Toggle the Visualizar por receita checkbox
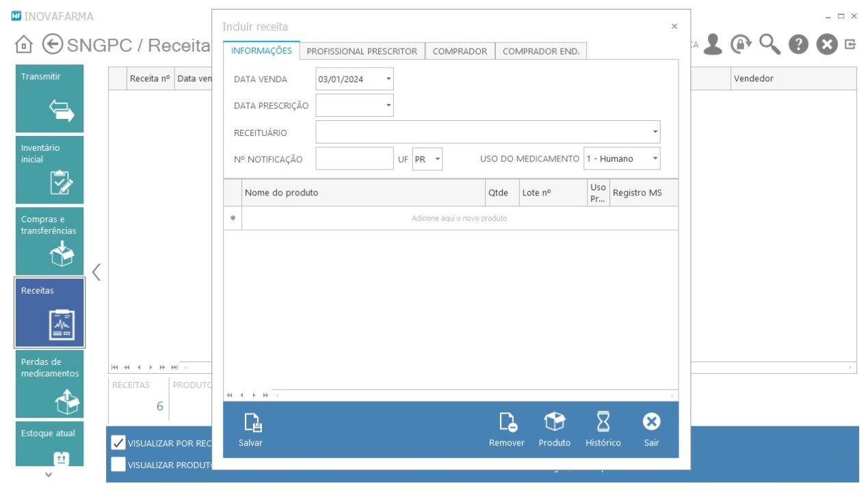The height and width of the screenshot is (492, 868). coord(118,443)
